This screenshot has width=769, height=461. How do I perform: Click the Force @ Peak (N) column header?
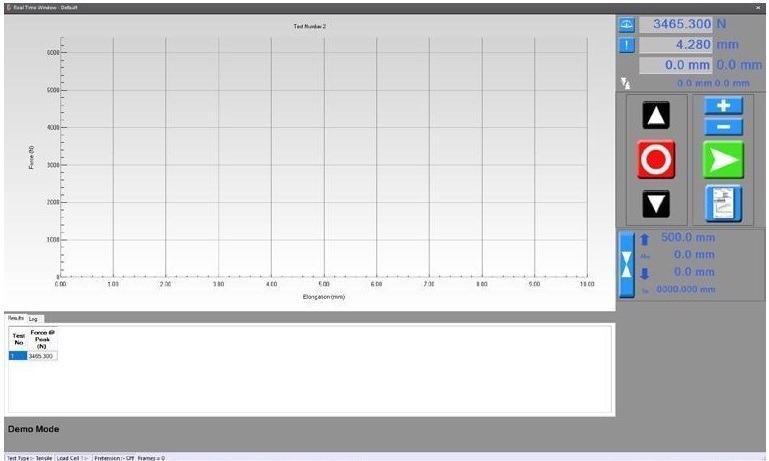42,339
